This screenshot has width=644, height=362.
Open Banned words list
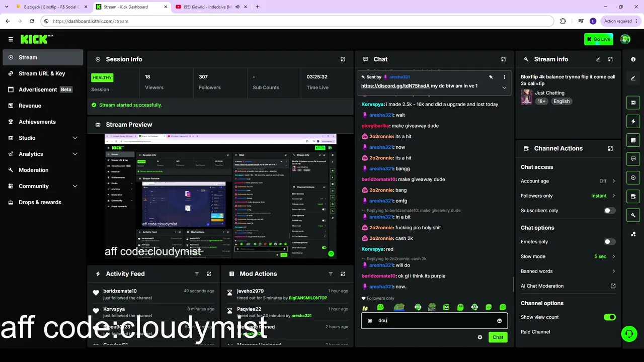568,271
